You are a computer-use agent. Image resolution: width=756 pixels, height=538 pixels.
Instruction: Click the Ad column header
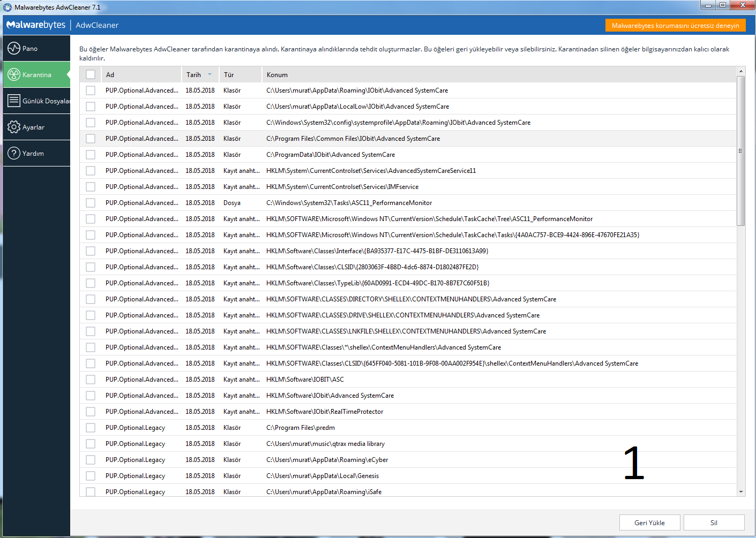tap(141, 74)
